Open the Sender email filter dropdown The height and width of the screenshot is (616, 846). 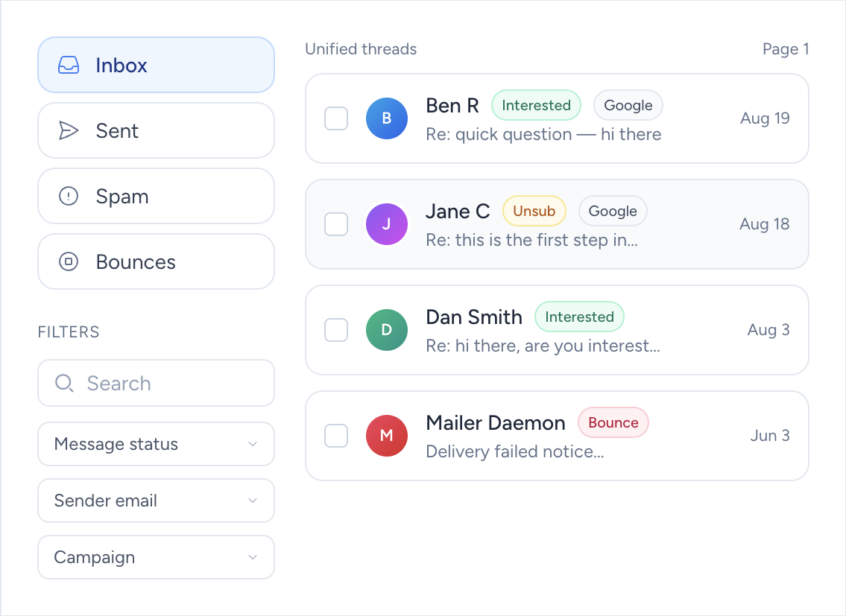[x=156, y=501]
